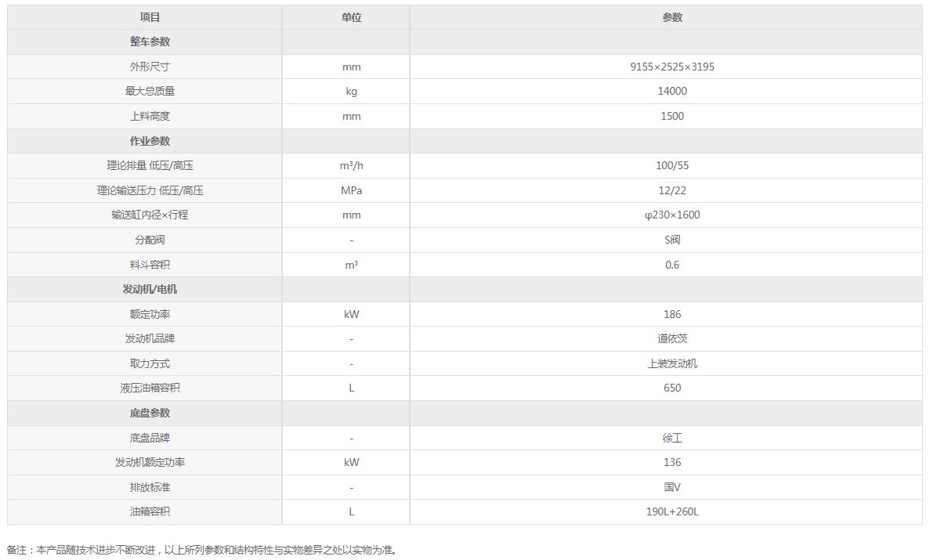Click the 参数 column header

[x=672, y=17]
